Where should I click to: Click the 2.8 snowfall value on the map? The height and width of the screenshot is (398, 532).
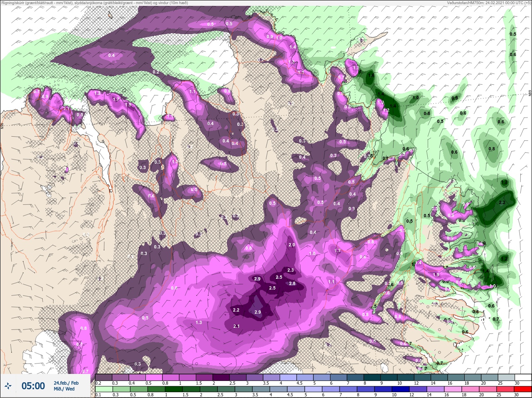coord(292,284)
